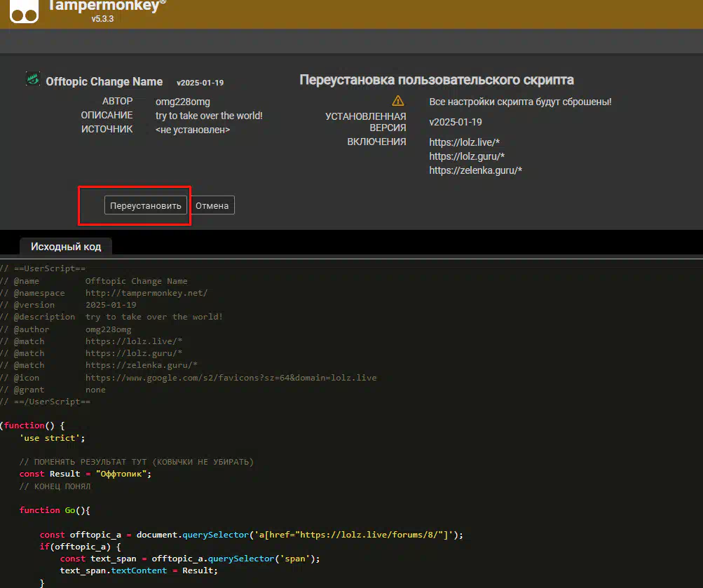
Task: Click the https://lolz.guru/* include entry
Action: pos(467,156)
